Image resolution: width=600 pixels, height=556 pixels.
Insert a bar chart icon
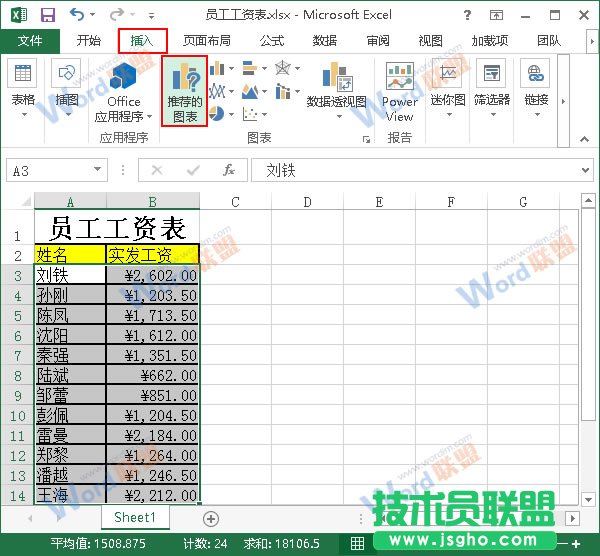pyautogui.click(x=250, y=68)
